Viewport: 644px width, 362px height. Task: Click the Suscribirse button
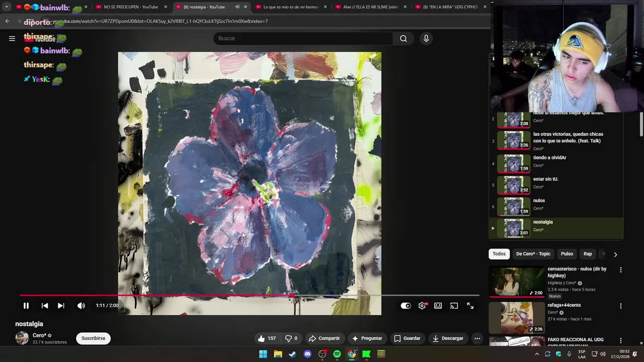[94, 338]
